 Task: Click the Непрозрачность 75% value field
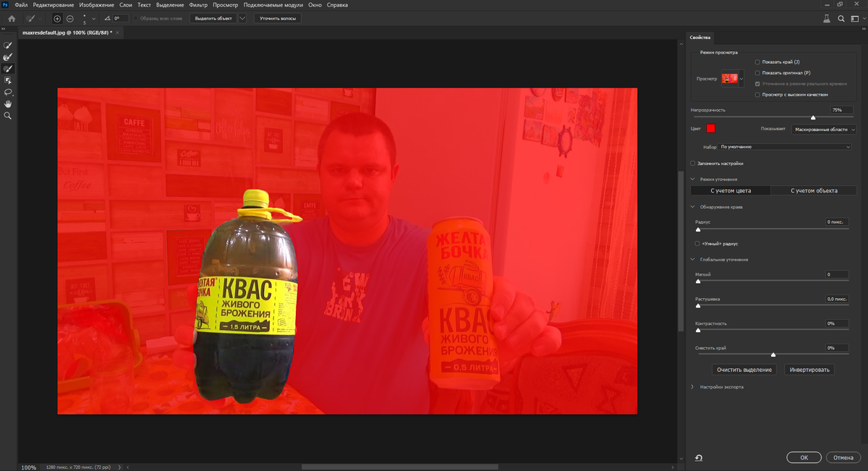[841, 110]
